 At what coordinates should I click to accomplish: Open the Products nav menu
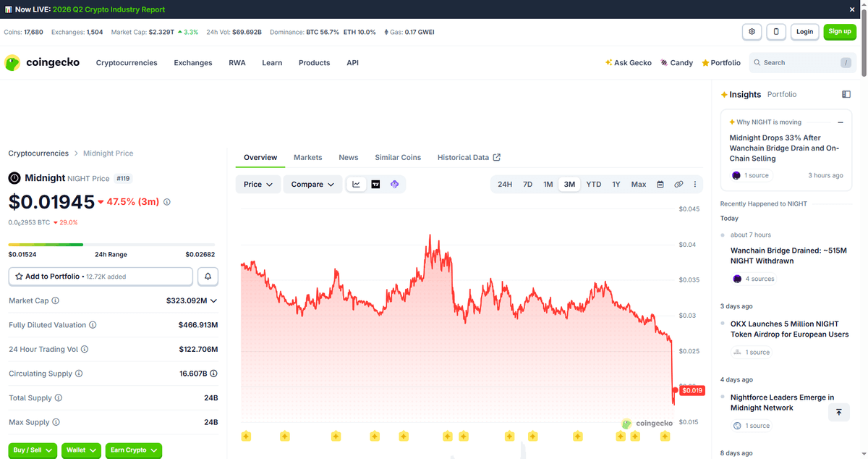pos(315,63)
